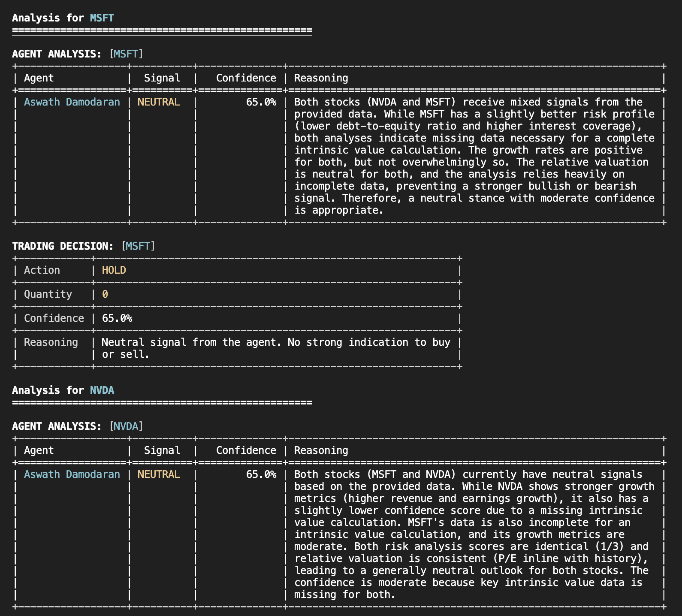682x616 pixels.
Task: Click the 65.0% value in the trading decision table
Action: tap(117, 318)
